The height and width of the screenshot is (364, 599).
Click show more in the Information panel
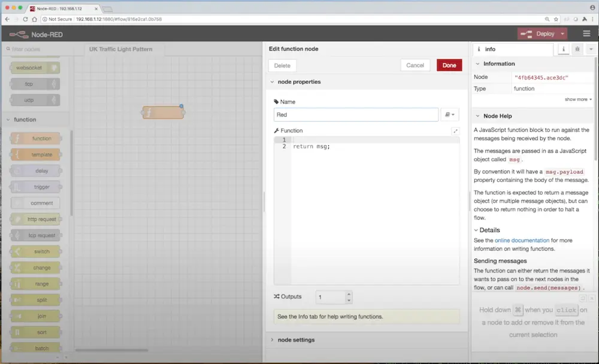pos(576,99)
